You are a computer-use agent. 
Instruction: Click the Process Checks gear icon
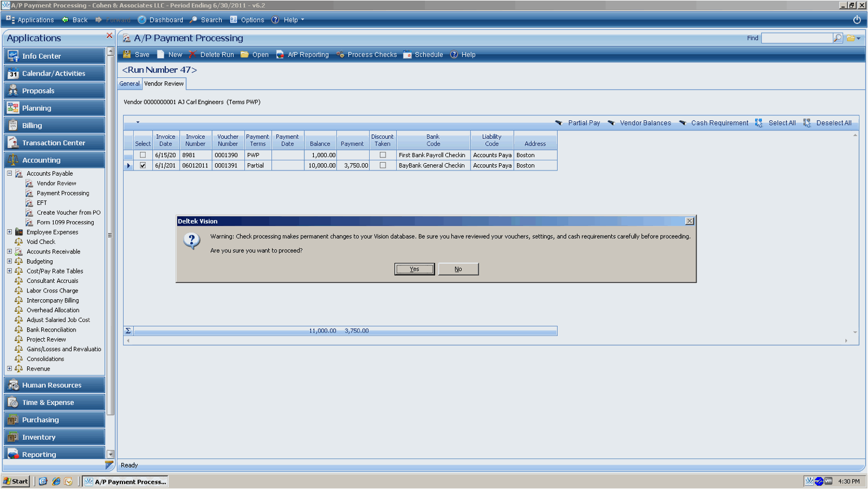[340, 55]
